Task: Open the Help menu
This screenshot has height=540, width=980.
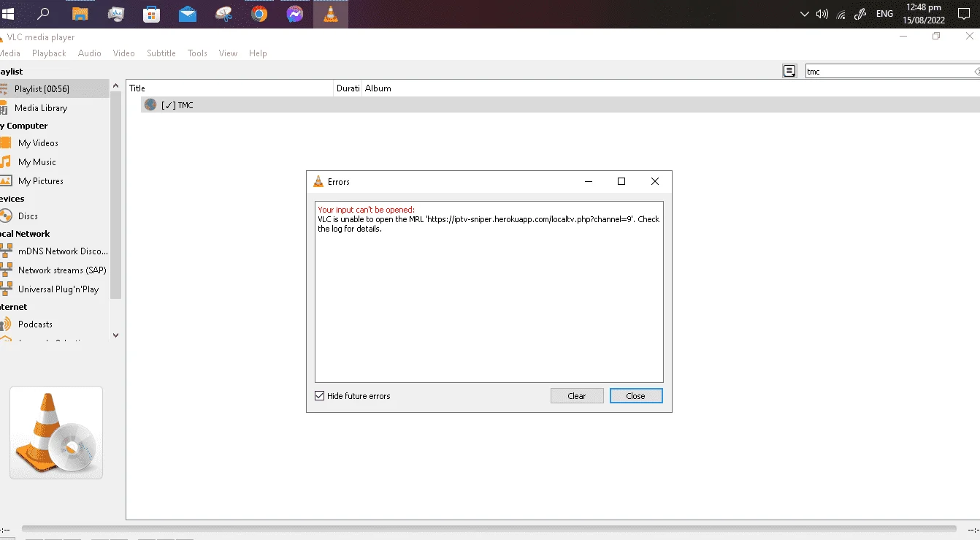Action: click(x=258, y=53)
